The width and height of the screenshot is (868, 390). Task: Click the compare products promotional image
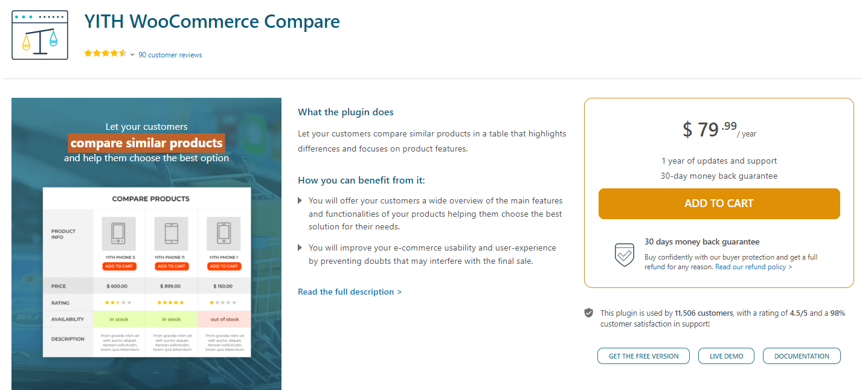coord(146,243)
